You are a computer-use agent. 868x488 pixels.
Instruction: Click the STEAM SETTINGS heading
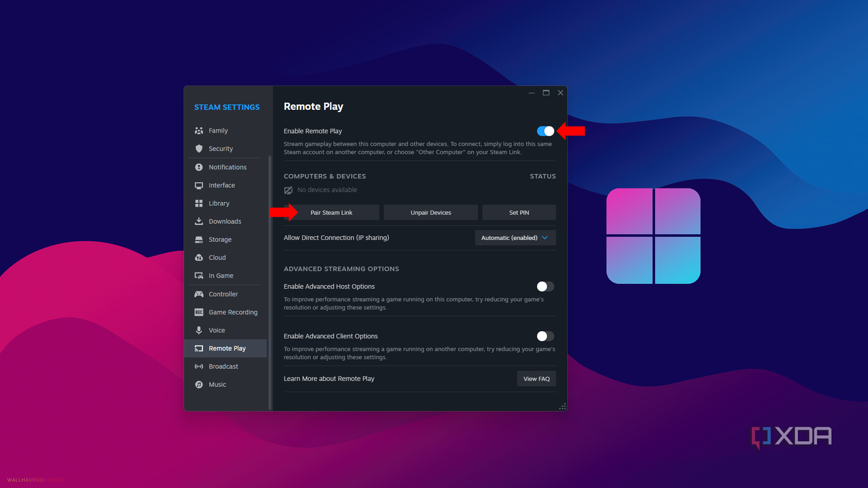pyautogui.click(x=227, y=108)
